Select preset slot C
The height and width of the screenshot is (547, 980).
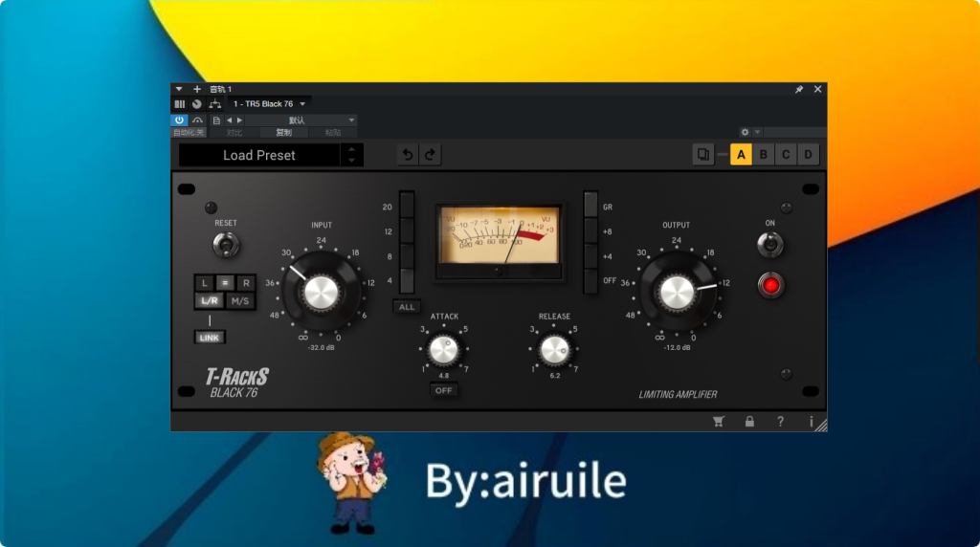(786, 154)
